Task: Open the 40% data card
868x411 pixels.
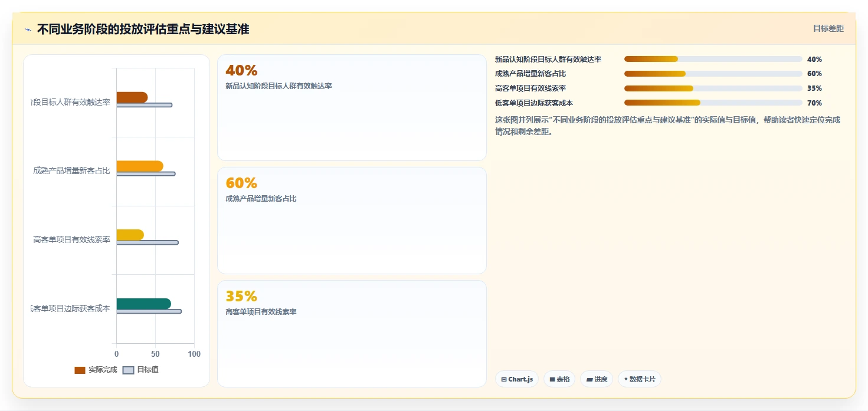Action: click(x=352, y=108)
